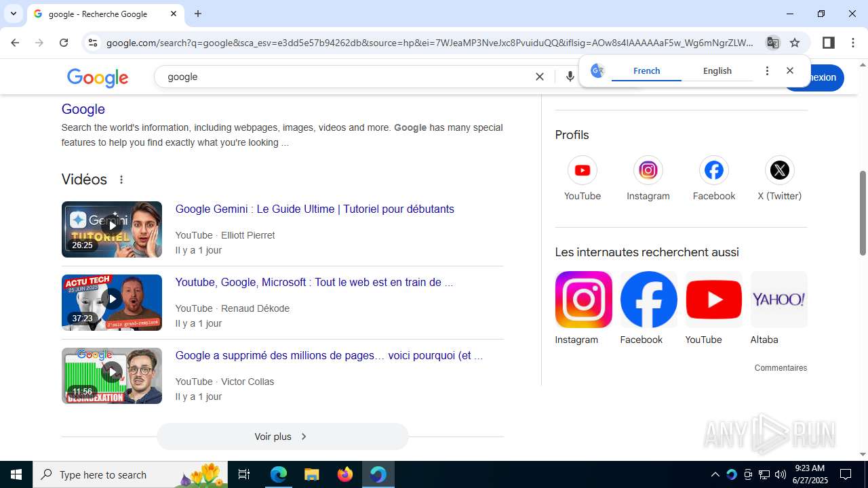Click the browser address bar URL
This screenshot has width=868, height=488.
429,43
